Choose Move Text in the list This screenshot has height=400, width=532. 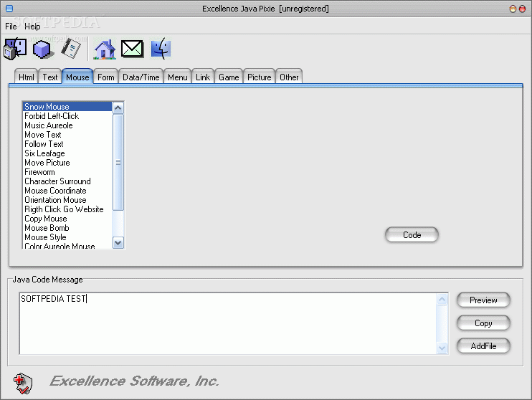pyautogui.click(x=67, y=135)
